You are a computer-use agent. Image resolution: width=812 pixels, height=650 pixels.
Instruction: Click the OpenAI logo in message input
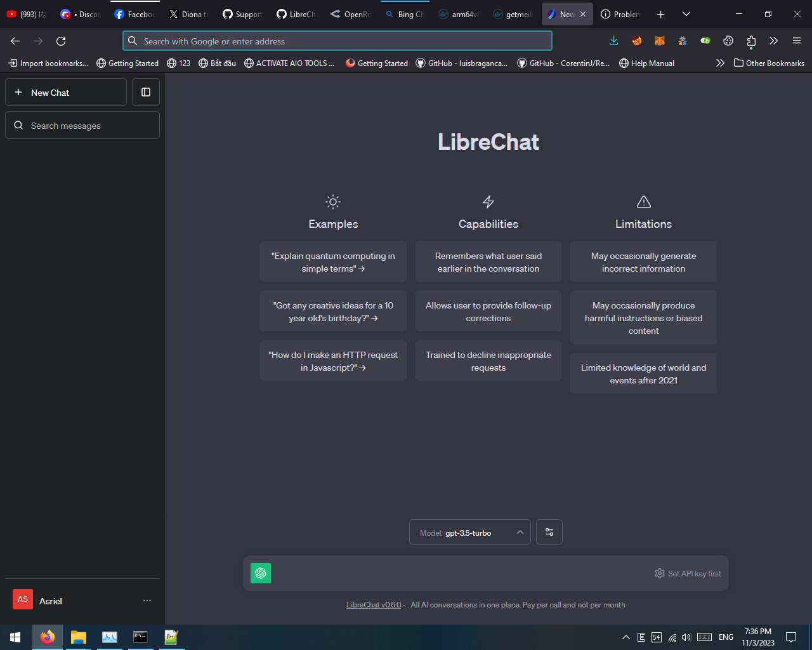(260, 573)
